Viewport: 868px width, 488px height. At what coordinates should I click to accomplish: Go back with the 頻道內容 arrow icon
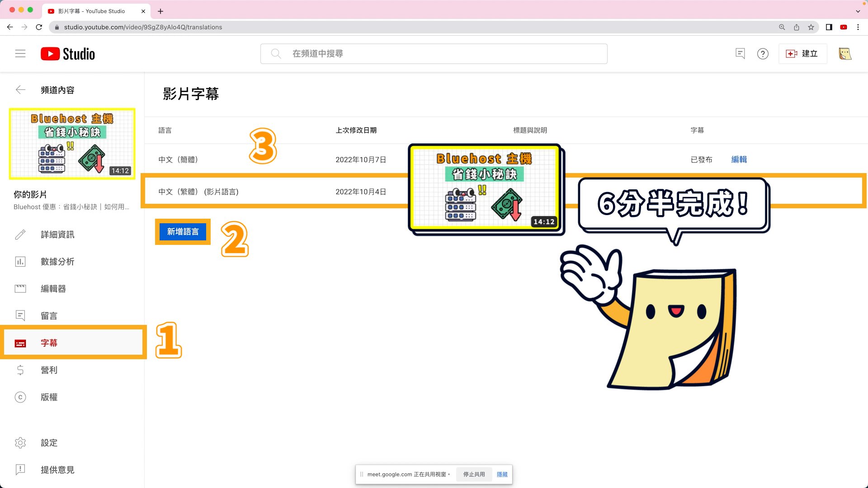pos(20,90)
